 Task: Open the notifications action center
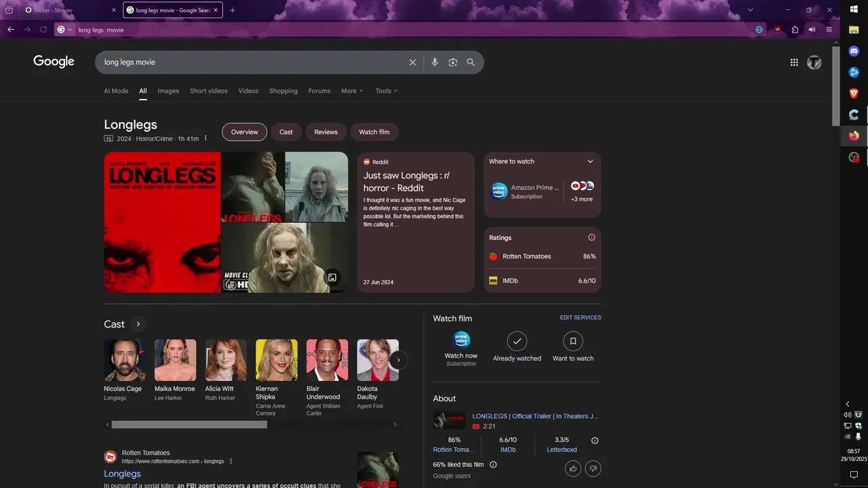click(x=854, y=474)
